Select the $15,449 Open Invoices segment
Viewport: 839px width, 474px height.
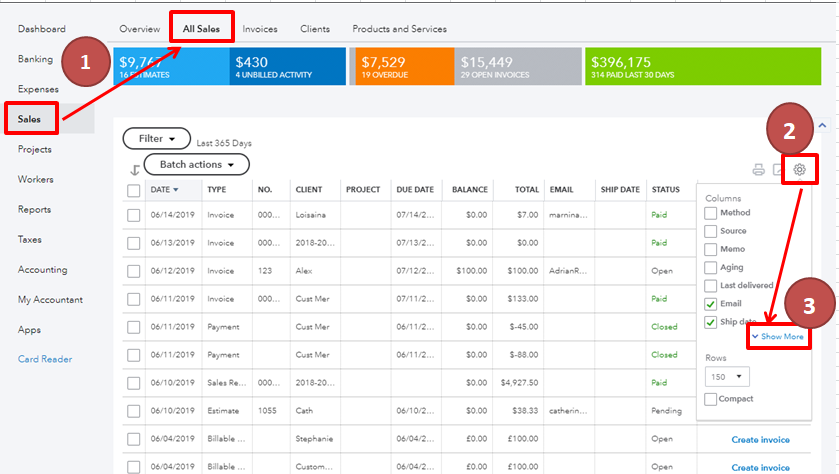click(518, 66)
